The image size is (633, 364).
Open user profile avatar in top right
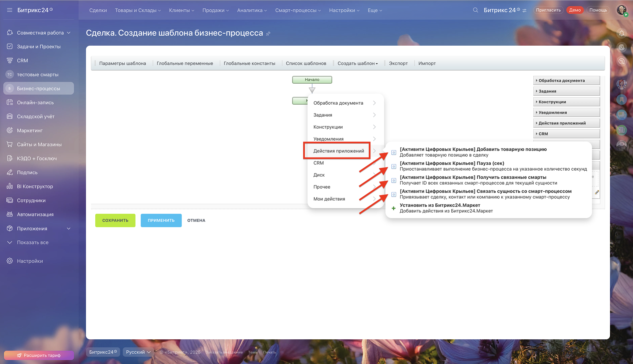point(621,10)
